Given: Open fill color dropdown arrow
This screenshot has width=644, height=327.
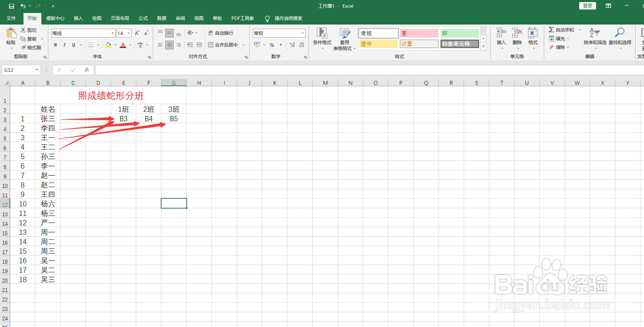Looking at the screenshot, I should (x=115, y=45).
